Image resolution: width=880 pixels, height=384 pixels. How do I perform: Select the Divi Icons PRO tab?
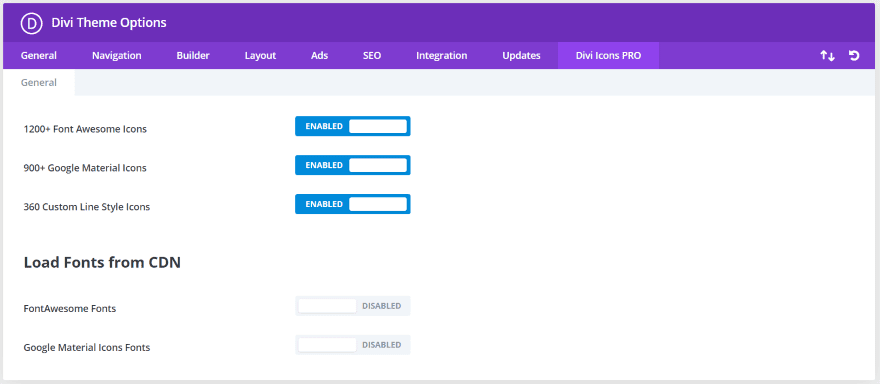pyautogui.click(x=608, y=56)
